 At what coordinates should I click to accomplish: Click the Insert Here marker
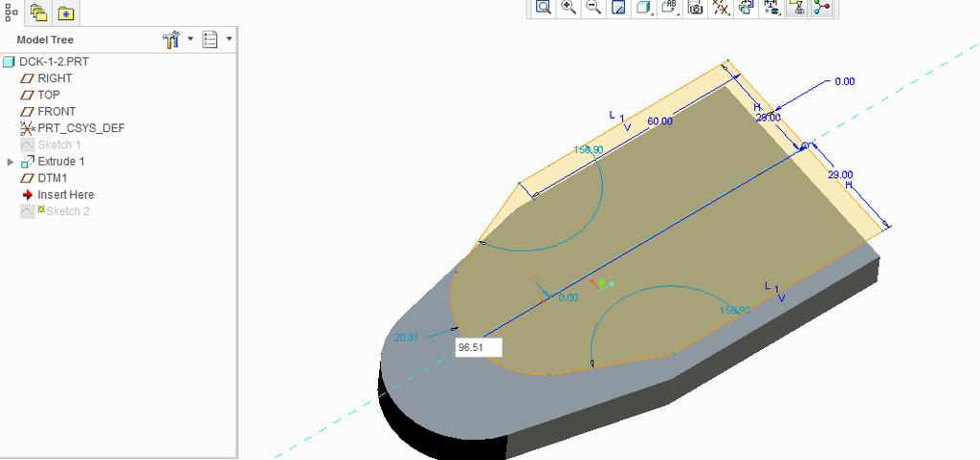pyautogui.click(x=66, y=195)
